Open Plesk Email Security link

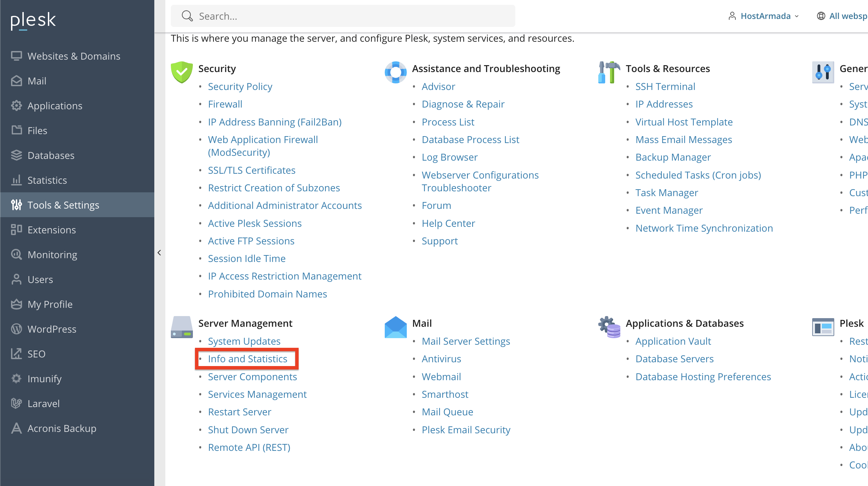click(466, 430)
